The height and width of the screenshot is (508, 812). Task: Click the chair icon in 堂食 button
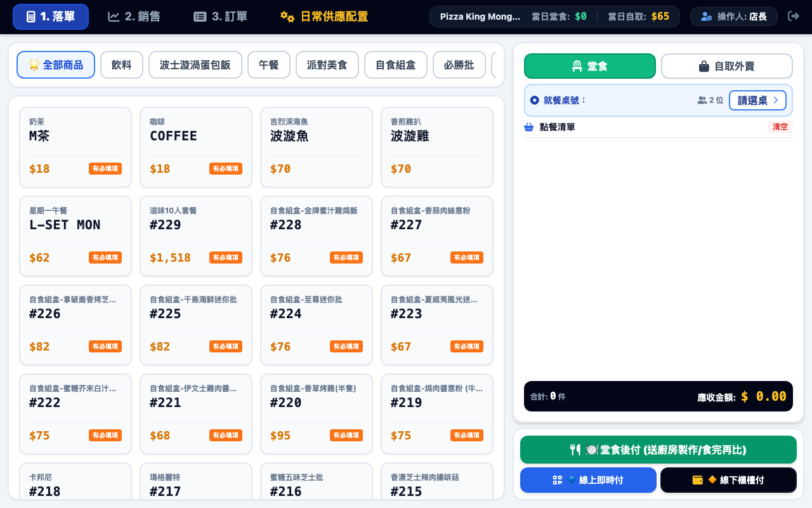coord(577,66)
